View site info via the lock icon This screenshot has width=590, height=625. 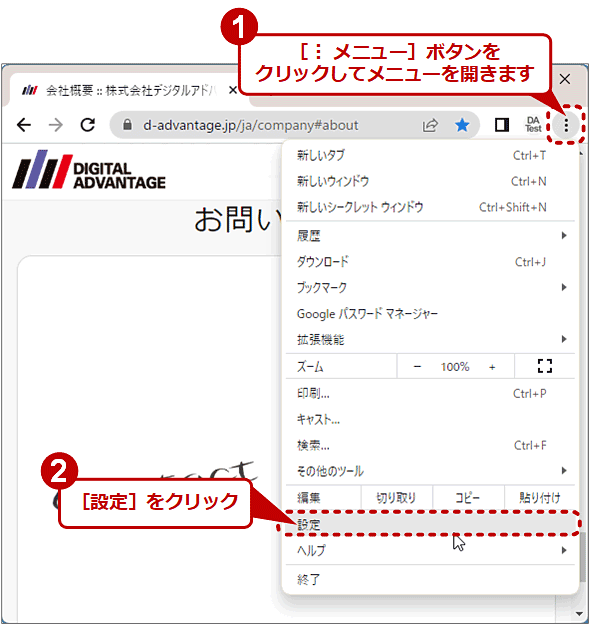pos(127,125)
